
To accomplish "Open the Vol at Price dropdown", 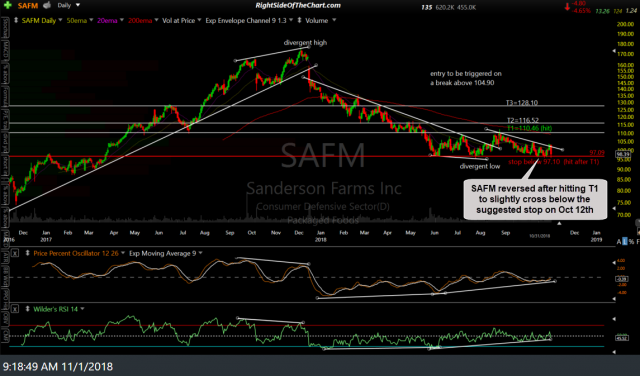I will [x=200, y=20].
